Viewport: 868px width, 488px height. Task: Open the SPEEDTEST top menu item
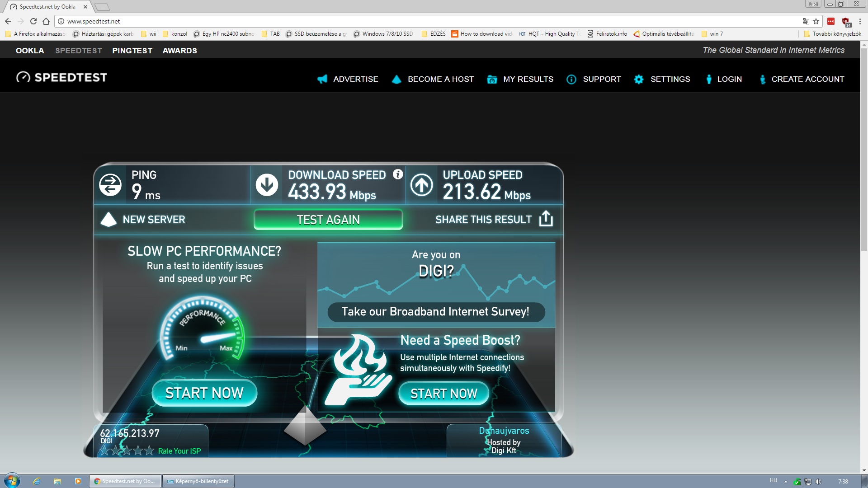pyautogui.click(x=79, y=51)
